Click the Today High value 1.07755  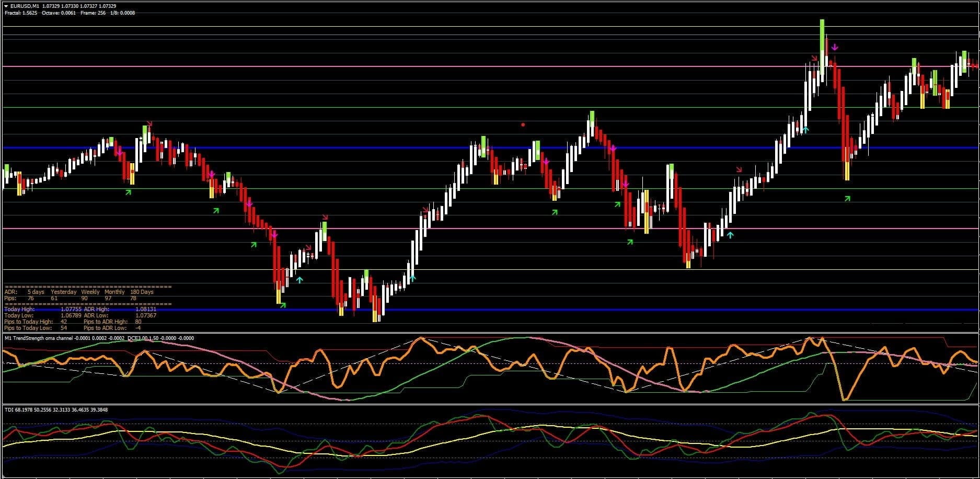(x=71, y=310)
